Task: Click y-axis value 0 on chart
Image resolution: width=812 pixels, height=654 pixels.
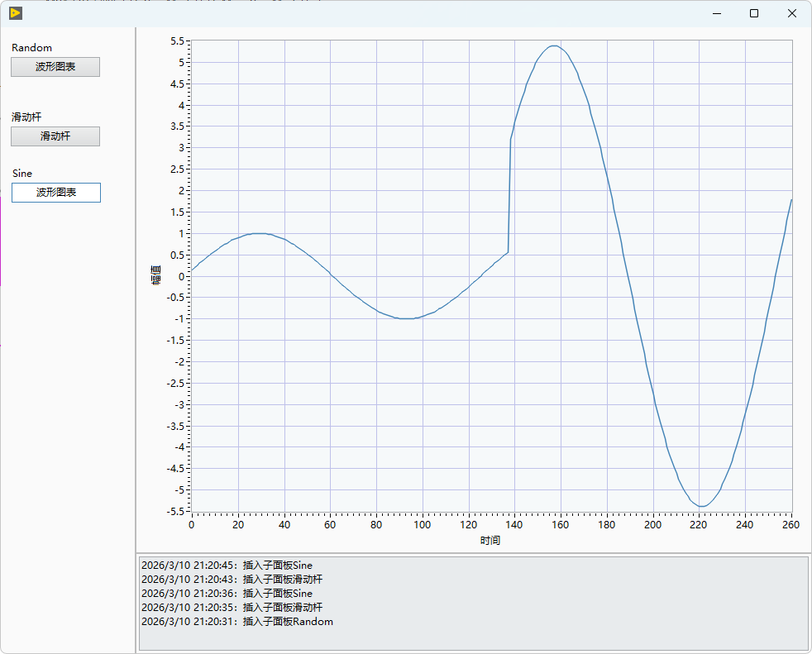Action: click(181, 276)
